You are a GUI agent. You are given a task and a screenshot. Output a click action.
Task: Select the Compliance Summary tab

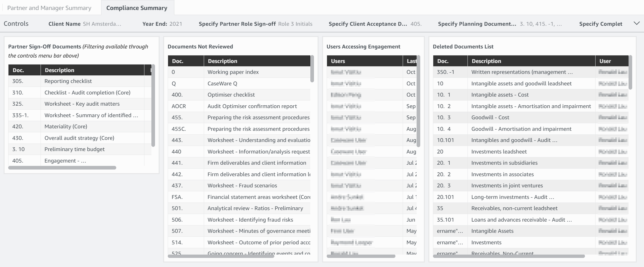tap(137, 8)
